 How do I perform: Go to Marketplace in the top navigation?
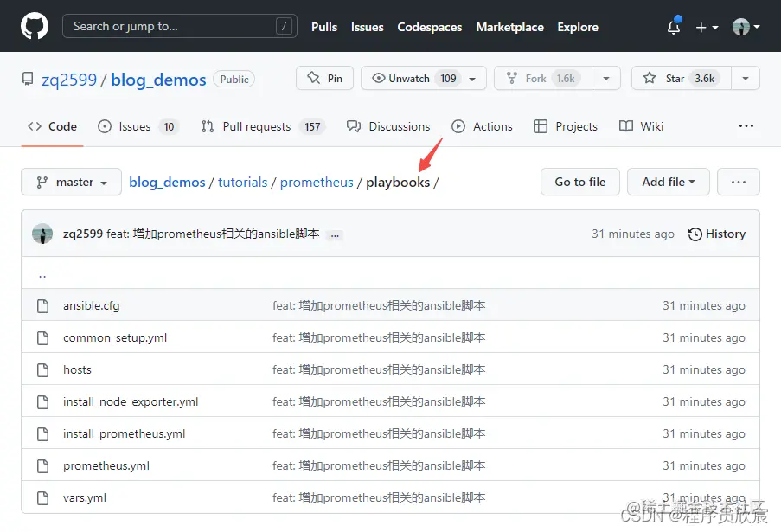[x=509, y=27]
